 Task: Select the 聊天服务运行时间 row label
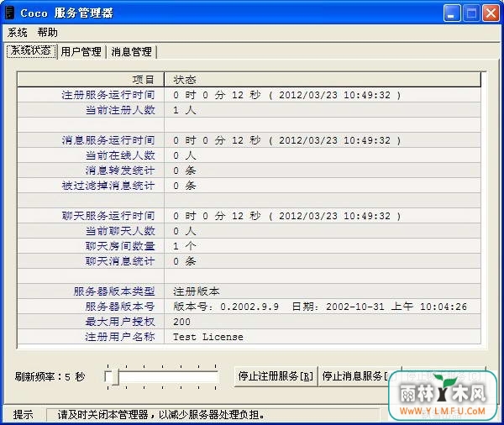pyautogui.click(x=108, y=216)
